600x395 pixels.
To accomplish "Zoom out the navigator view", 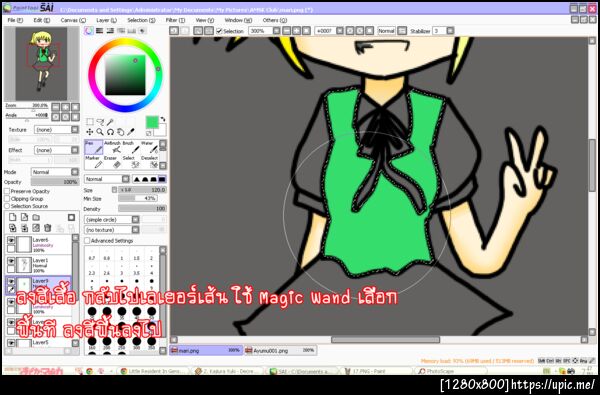I will [55, 107].
